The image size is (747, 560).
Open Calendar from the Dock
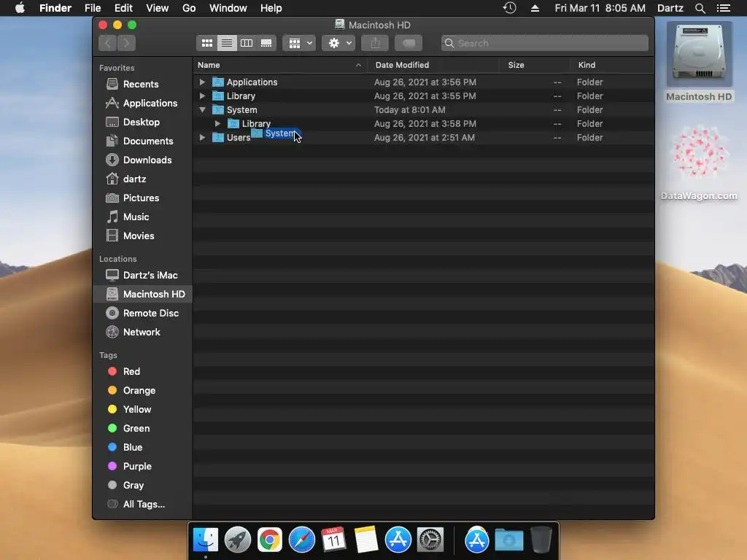click(x=333, y=540)
